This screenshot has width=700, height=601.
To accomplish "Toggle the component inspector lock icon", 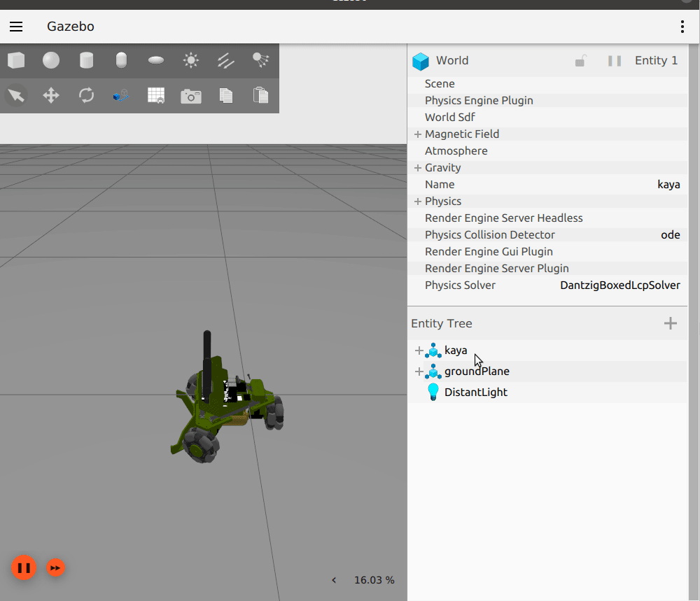I will 580,61.
